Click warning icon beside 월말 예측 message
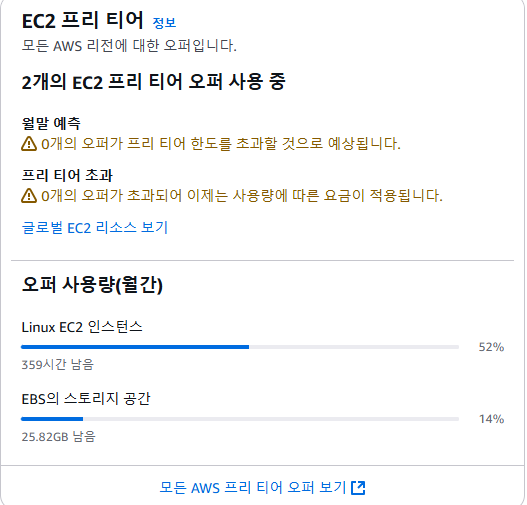527x505 pixels. (x=29, y=143)
